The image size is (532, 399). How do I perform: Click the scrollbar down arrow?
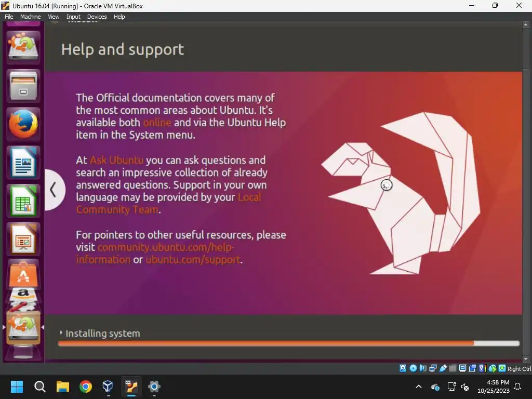[526, 359]
